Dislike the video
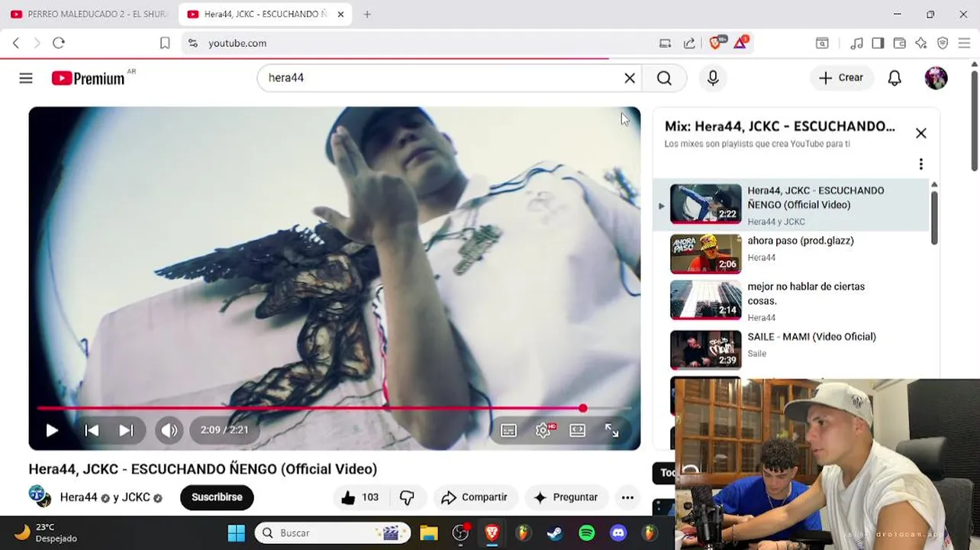 [408, 497]
